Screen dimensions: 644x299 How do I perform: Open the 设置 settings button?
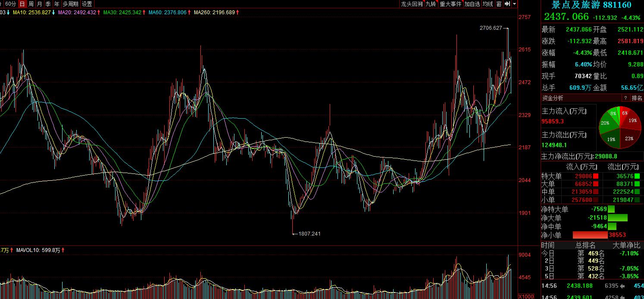tap(87, 4)
